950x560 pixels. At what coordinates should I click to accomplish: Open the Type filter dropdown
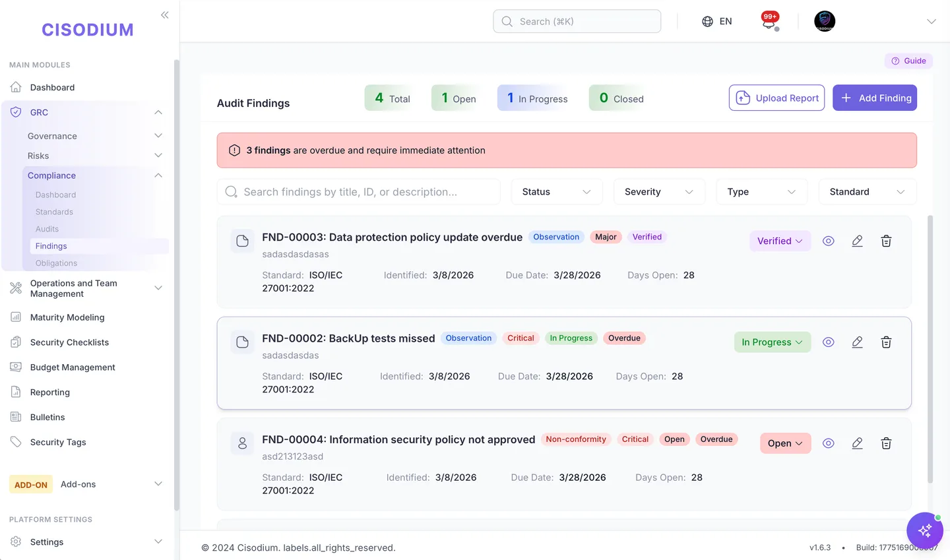tap(762, 192)
